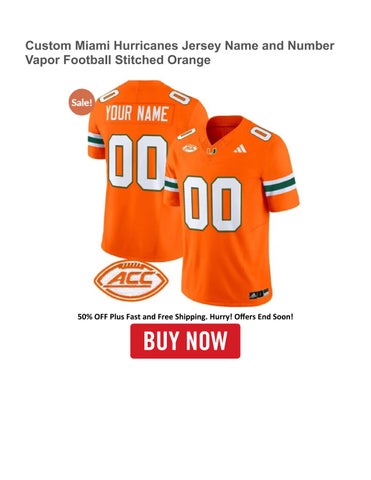Viewport: 371px width, 480px height.
Task: Click right shoulder 00 on back jersey
Action: point(180,97)
